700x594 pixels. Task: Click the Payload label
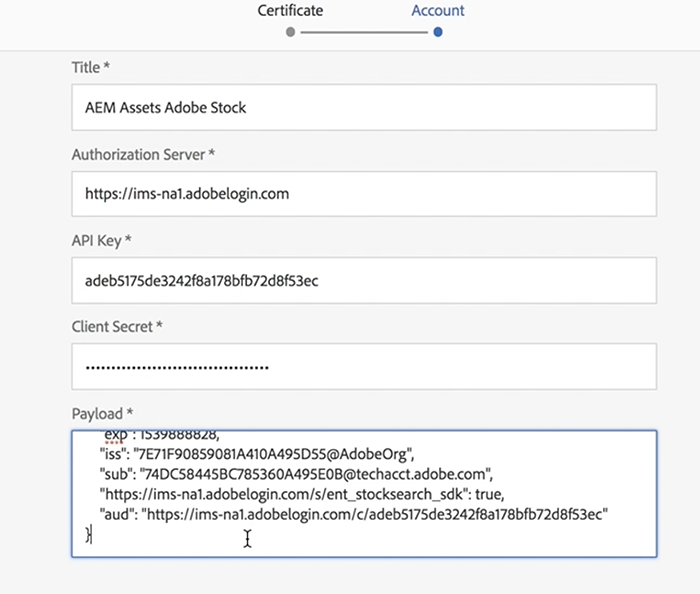coord(102,414)
